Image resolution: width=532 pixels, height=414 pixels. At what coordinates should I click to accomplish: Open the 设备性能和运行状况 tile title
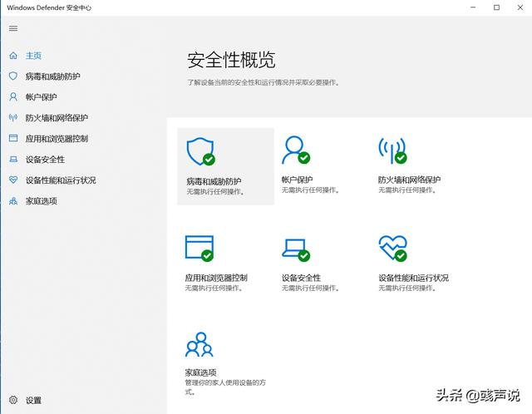point(413,278)
